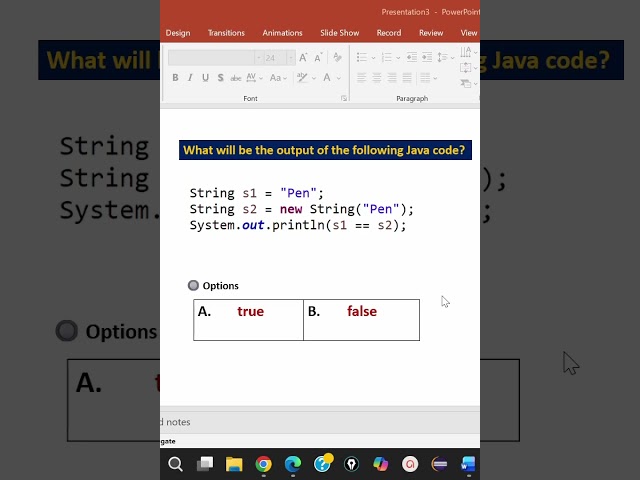Open Google Chrome from taskbar
The height and width of the screenshot is (480, 640).
264,464
